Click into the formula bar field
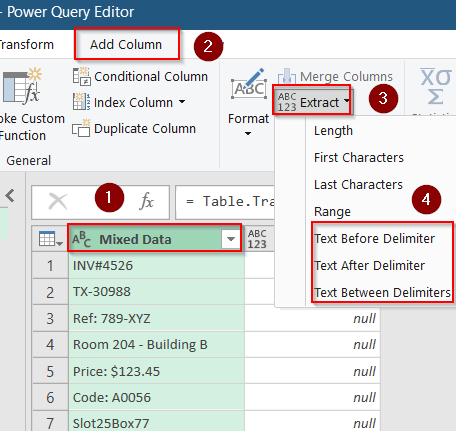The width and height of the screenshot is (456, 431). 225,202
